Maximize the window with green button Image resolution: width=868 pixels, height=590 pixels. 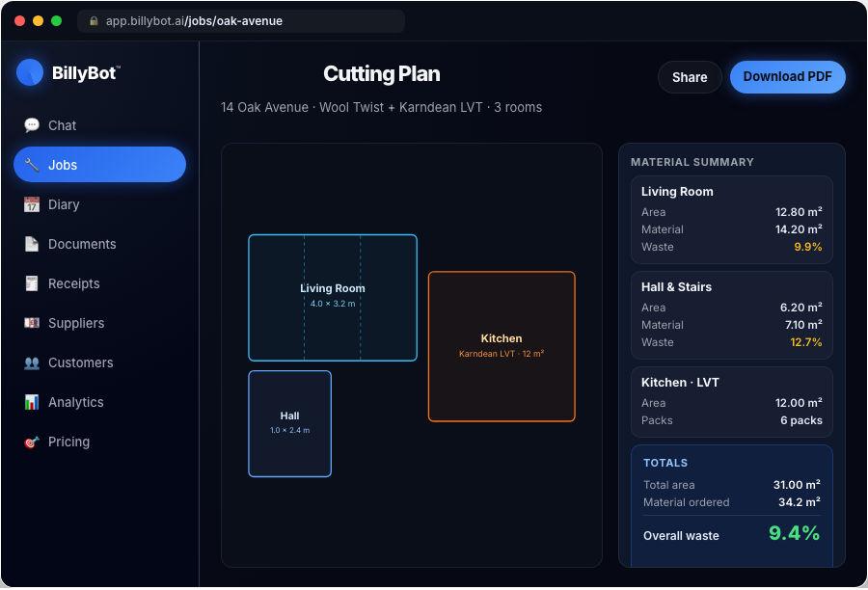(57, 21)
